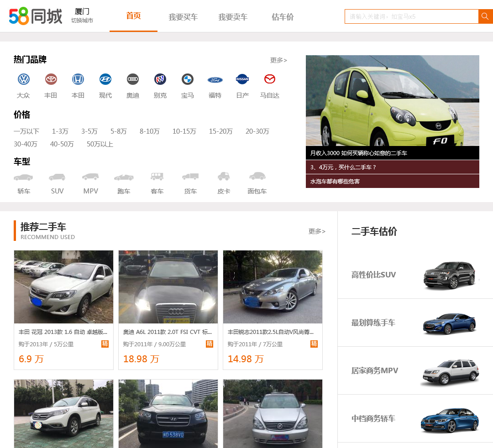Filter by price 一万以下

pos(26,131)
